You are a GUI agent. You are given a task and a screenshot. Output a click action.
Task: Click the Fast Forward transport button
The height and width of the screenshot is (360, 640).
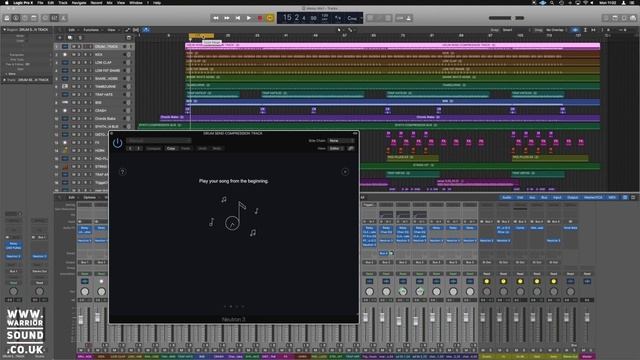pos(227,18)
